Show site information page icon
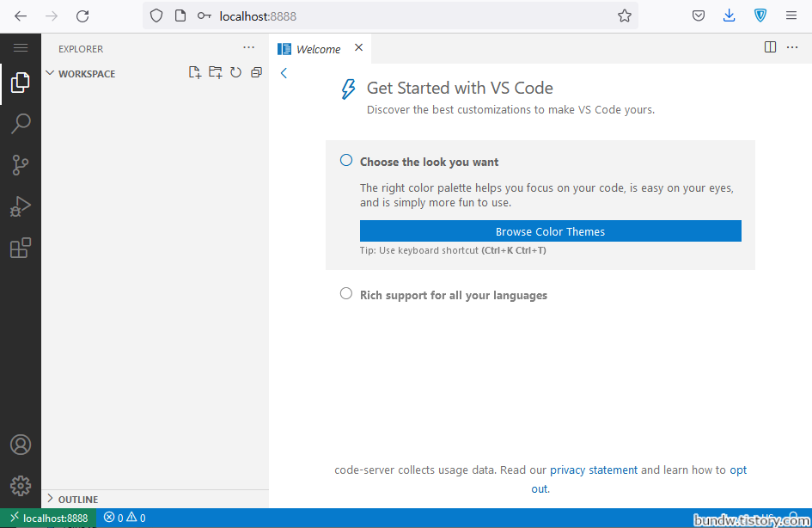The height and width of the screenshot is (528, 812). click(x=180, y=16)
